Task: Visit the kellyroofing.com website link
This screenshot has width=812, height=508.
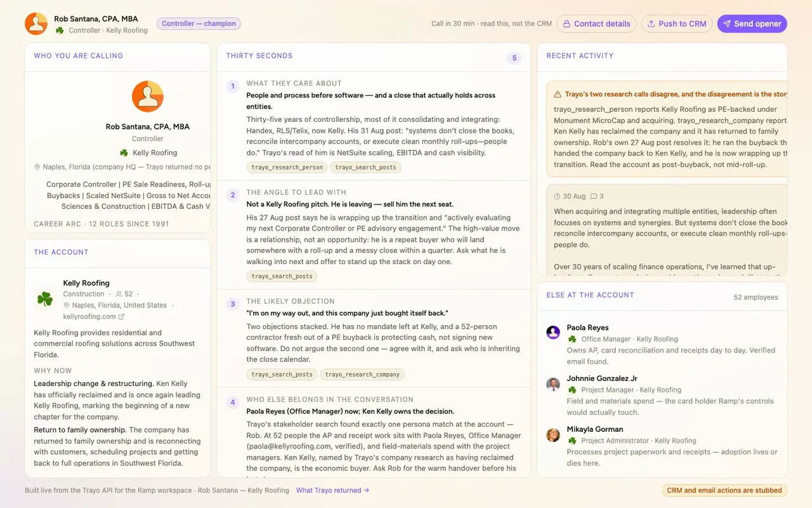Action: [89, 316]
